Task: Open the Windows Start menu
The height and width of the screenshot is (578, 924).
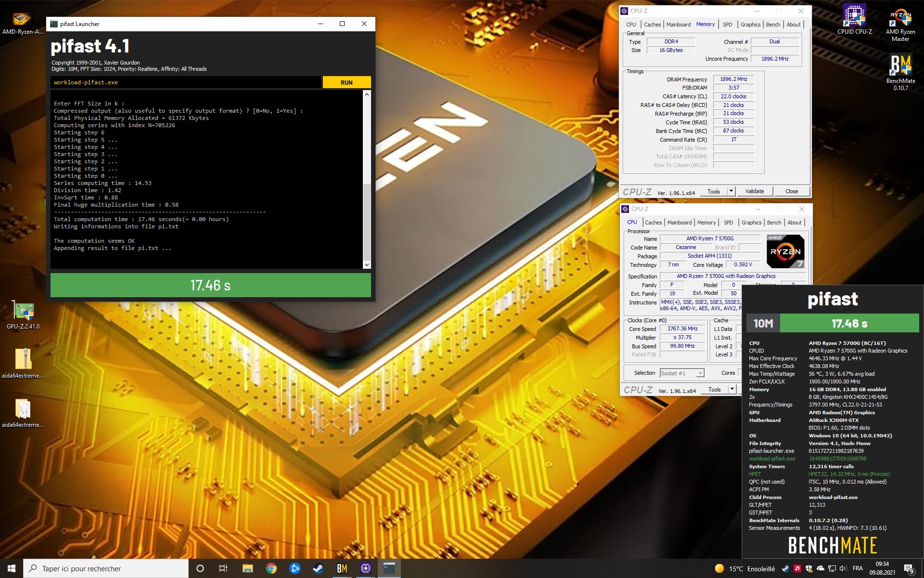Action: [12, 568]
